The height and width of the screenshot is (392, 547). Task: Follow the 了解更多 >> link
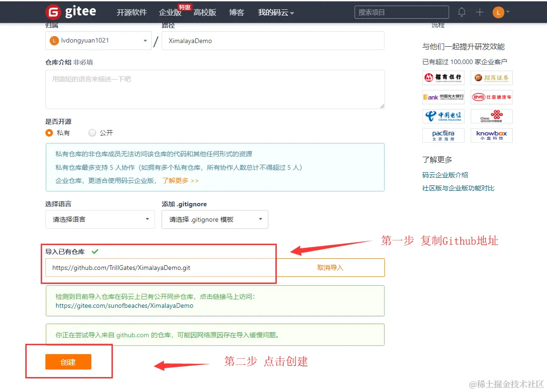pos(180,181)
